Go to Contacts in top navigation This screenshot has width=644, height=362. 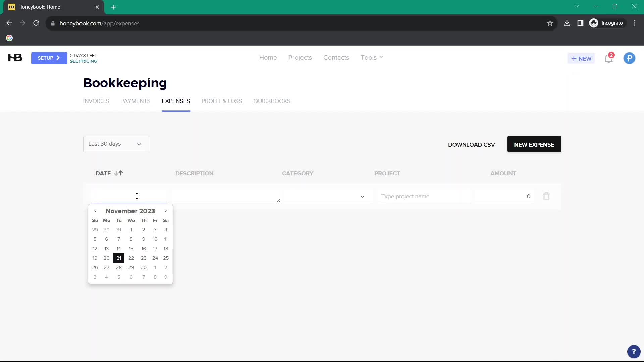(336, 58)
